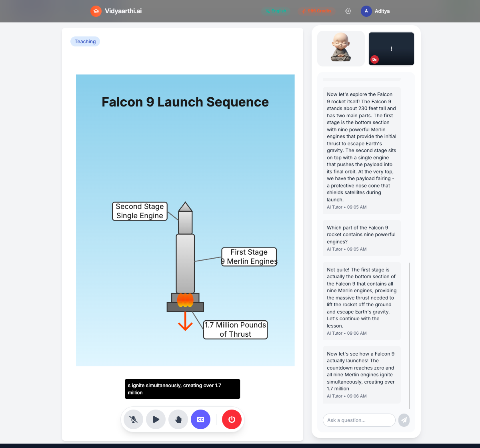Click the 'Which part of the Falcon 9' question message

[x=362, y=238]
